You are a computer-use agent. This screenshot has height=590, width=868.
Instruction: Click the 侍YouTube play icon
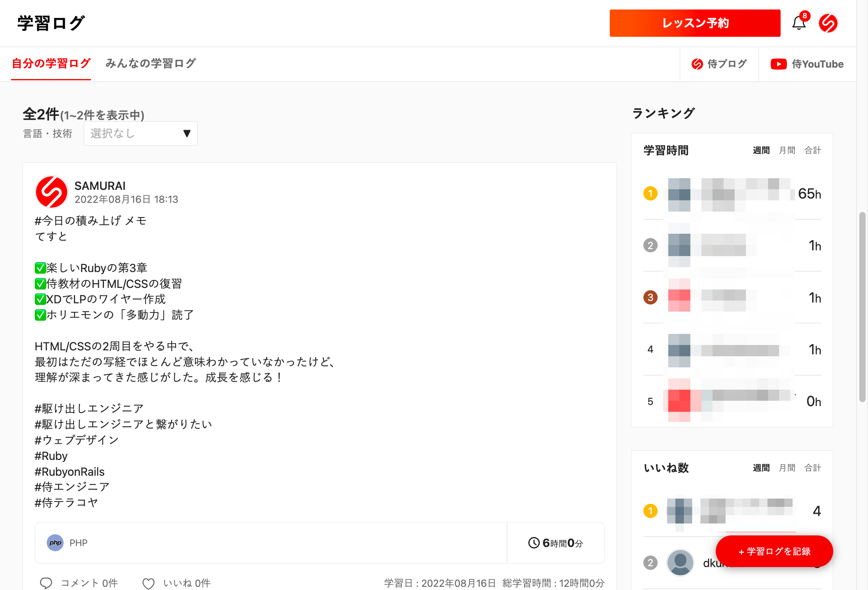778,64
